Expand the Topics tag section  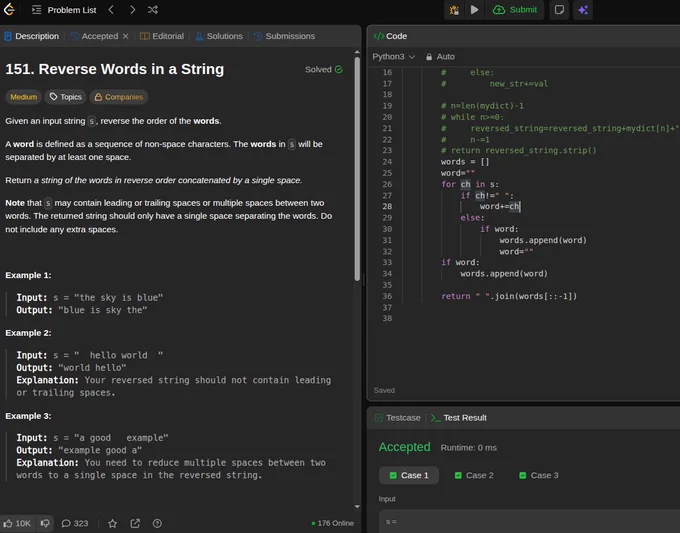[x=65, y=97]
